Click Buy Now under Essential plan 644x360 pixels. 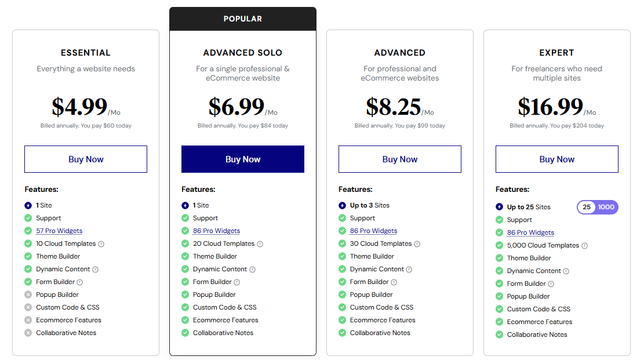[85, 159]
